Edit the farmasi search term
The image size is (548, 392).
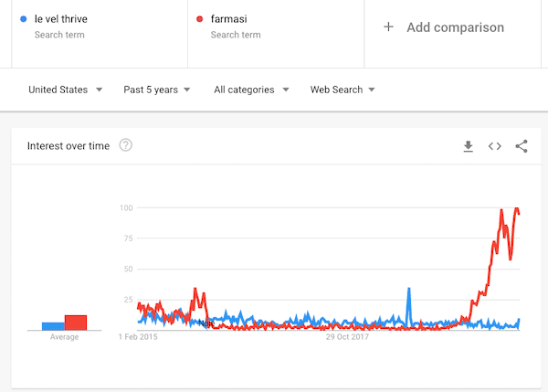coord(229,19)
